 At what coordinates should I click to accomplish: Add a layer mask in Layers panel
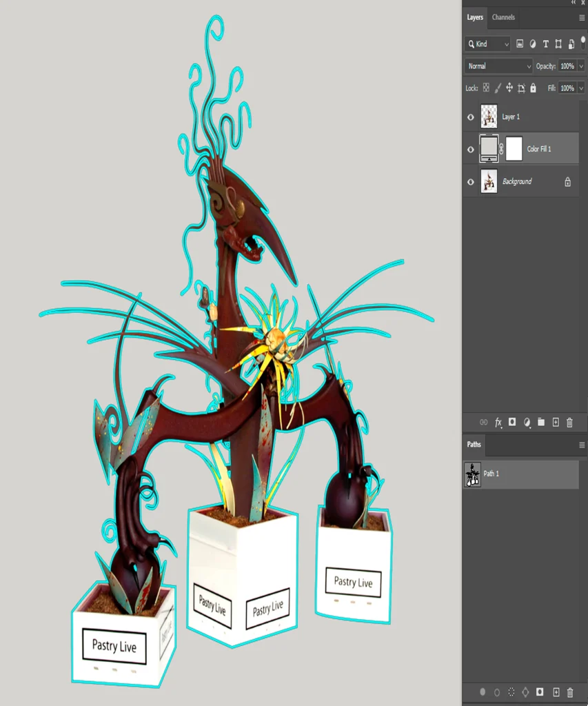(x=512, y=423)
